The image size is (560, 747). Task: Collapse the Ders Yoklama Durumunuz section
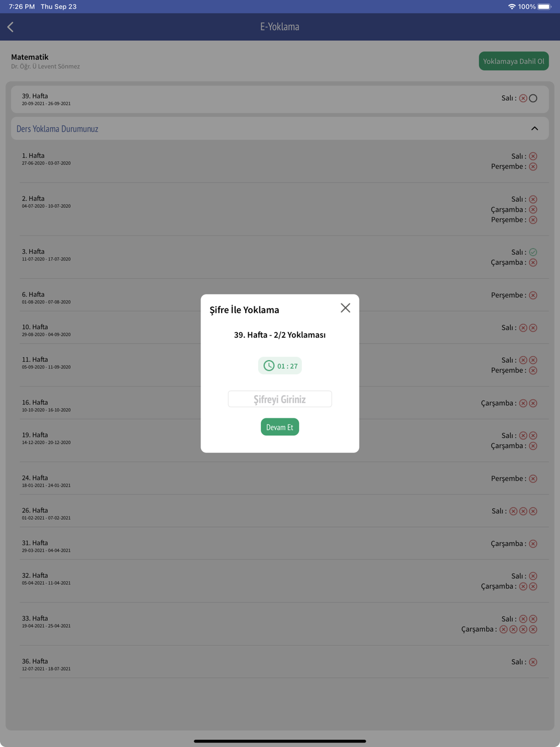(535, 129)
